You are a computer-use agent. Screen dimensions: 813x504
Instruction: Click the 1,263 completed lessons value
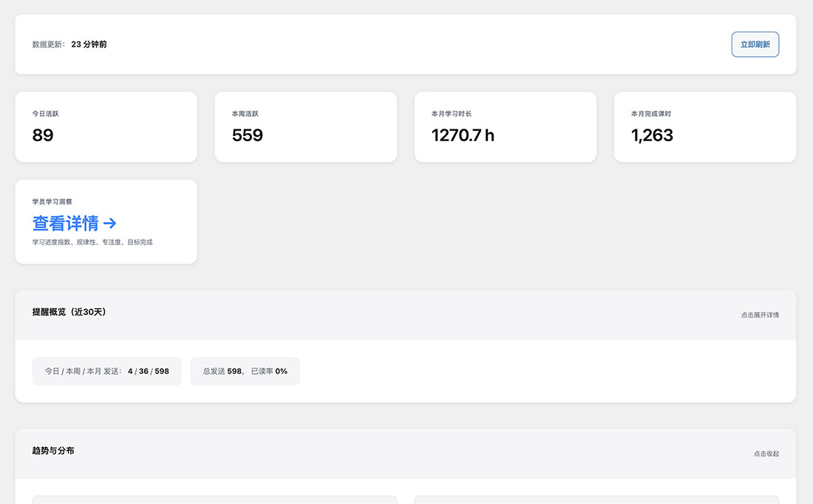(x=652, y=135)
